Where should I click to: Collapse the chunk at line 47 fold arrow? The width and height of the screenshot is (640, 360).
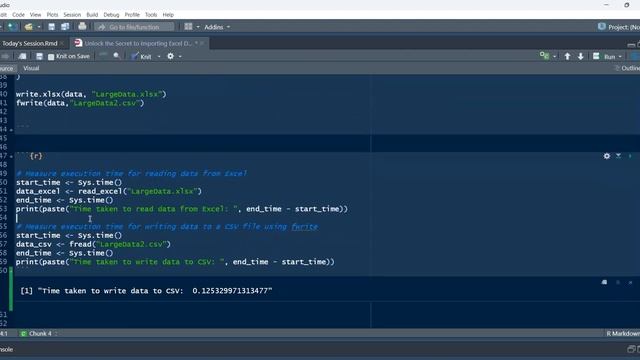(x=11, y=156)
